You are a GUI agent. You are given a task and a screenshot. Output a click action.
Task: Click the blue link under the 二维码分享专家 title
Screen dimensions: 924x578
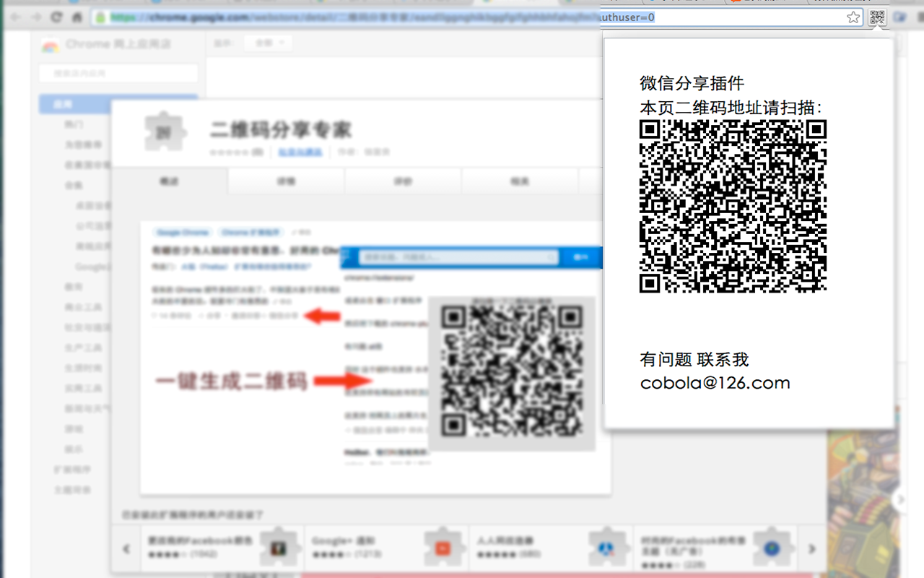[300, 152]
